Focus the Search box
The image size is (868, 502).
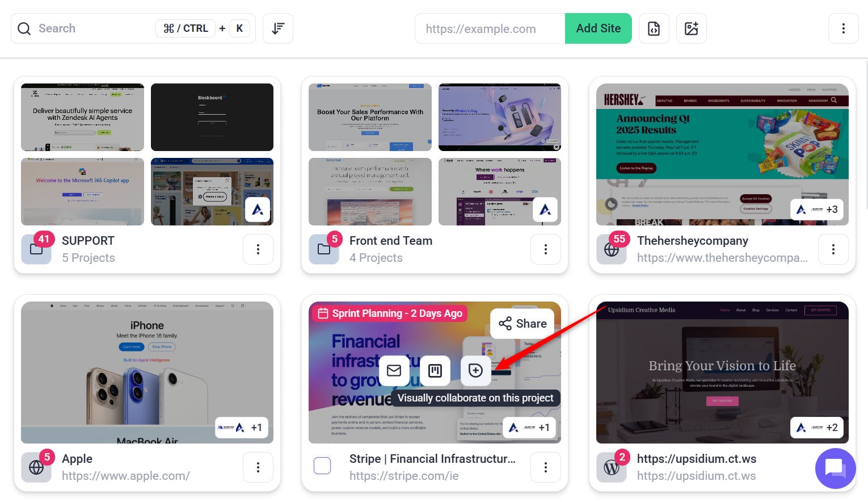tap(91, 28)
